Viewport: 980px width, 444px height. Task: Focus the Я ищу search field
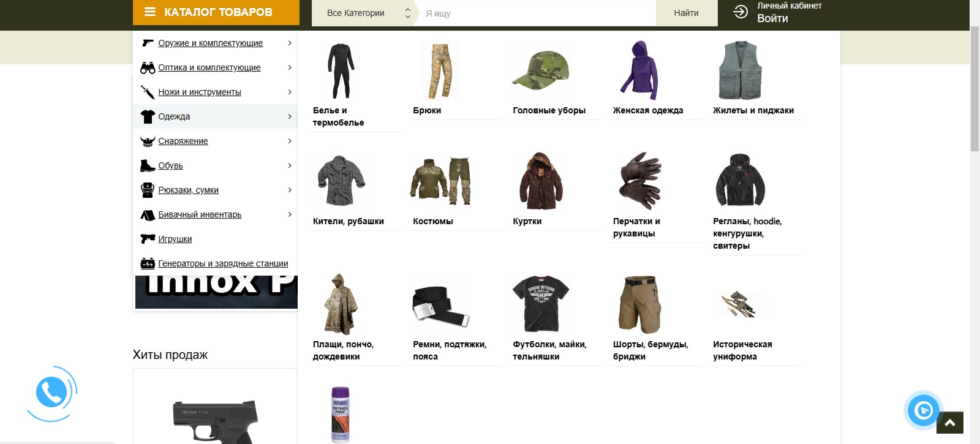[536, 13]
